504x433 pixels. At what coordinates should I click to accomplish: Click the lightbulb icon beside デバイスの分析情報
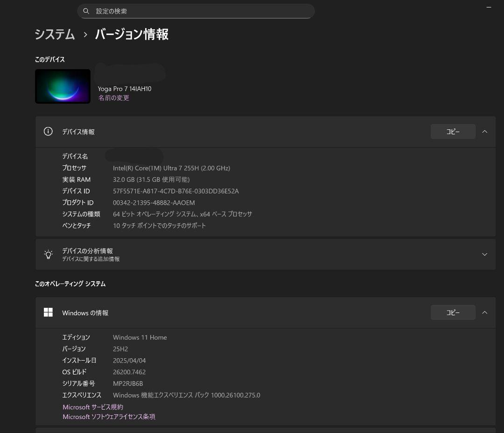click(49, 254)
